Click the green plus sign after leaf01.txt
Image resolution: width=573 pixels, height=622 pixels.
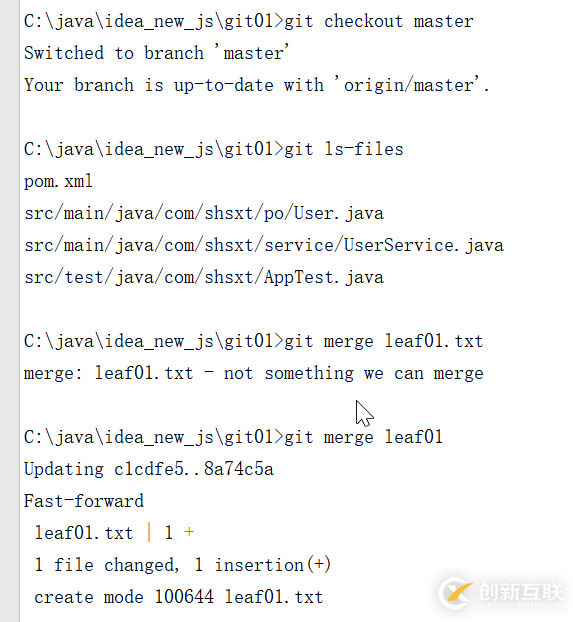pyautogui.click(x=189, y=532)
